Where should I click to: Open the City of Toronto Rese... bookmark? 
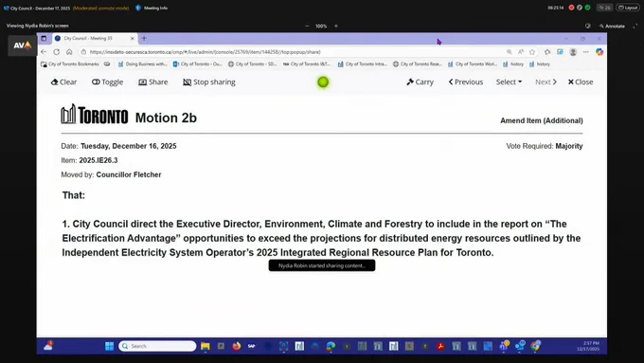pos(418,64)
